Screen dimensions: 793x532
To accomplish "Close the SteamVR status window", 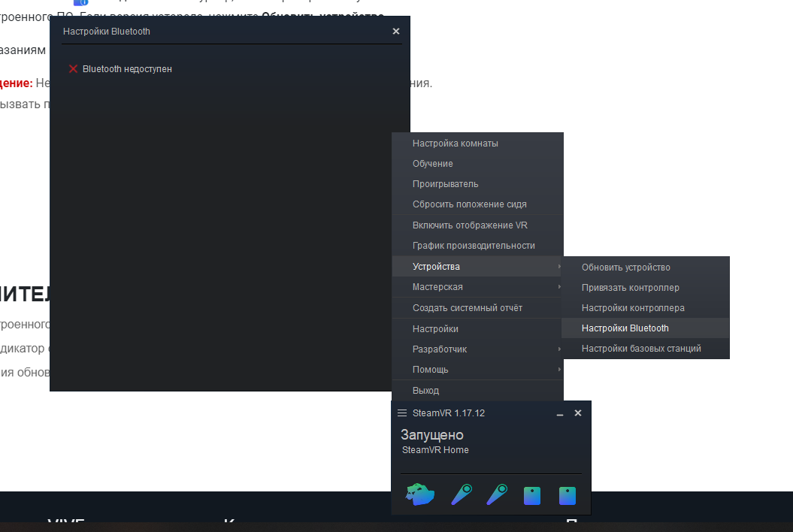I will (x=578, y=413).
